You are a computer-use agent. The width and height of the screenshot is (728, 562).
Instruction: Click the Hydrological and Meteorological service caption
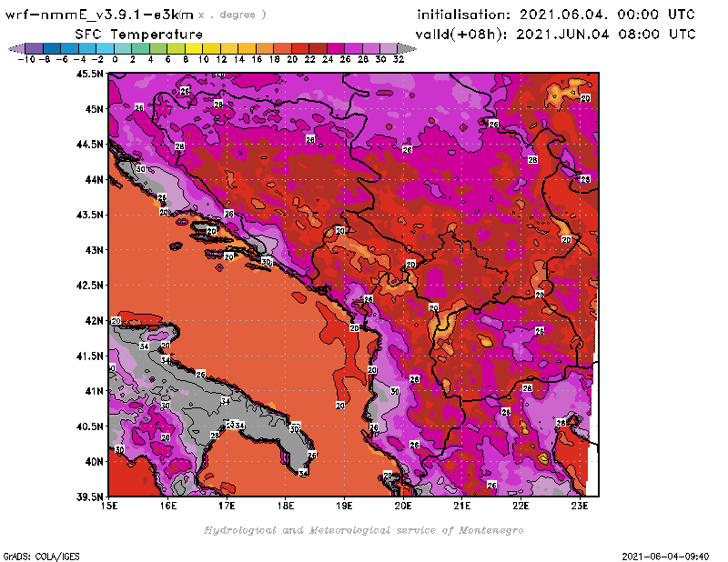[363, 529]
